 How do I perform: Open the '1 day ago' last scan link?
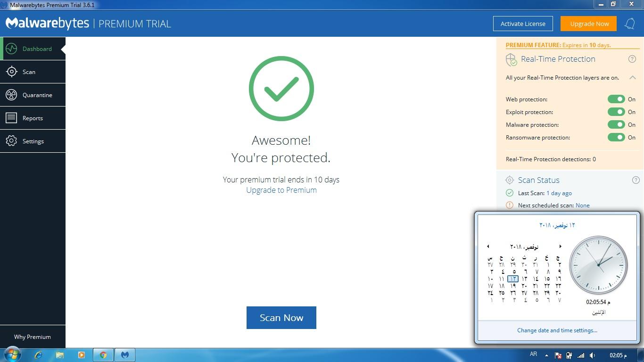[559, 193]
